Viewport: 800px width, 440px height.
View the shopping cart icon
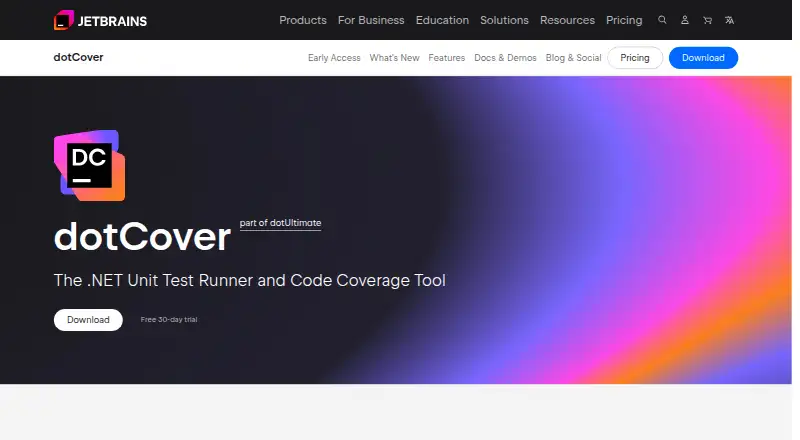coord(707,20)
